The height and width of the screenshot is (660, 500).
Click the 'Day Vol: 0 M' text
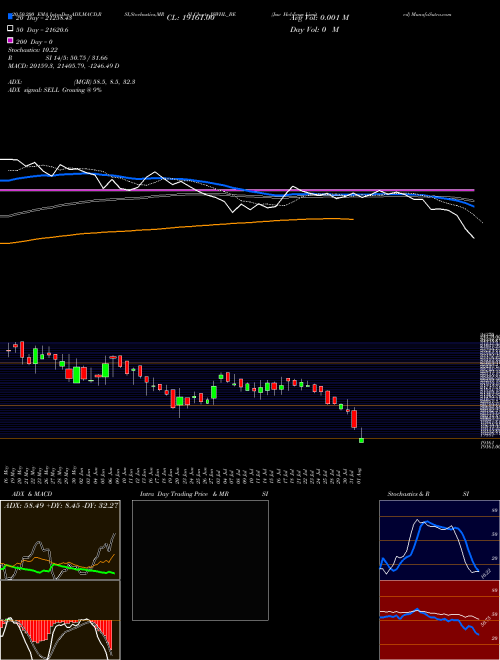(x=314, y=30)
